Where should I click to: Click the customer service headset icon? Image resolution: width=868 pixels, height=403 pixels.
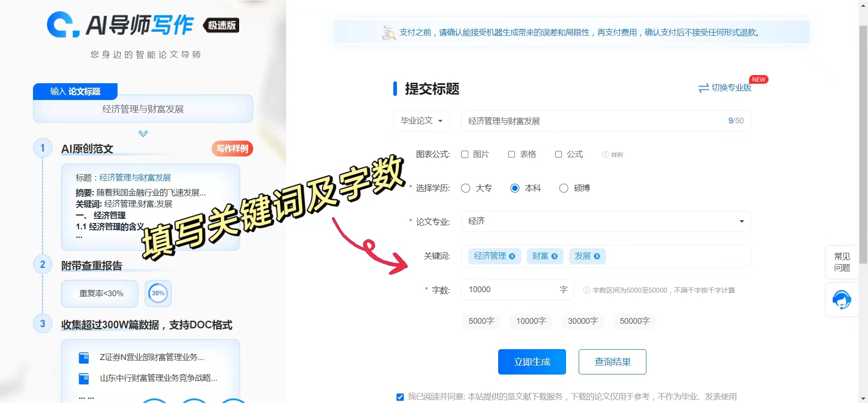pyautogui.click(x=841, y=299)
